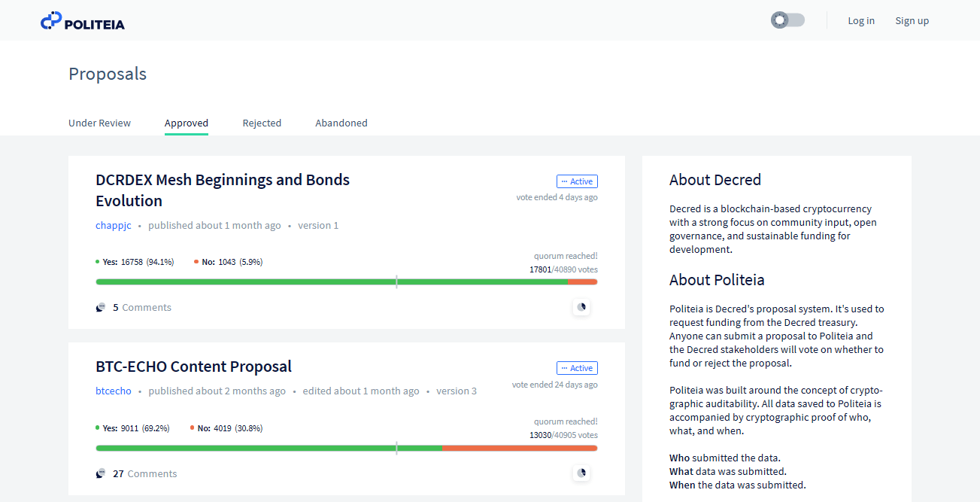This screenshot has height=502, width=980.
Task: Open the 5 Comments link on DCRDEX proposal
Action: [142, 307]
